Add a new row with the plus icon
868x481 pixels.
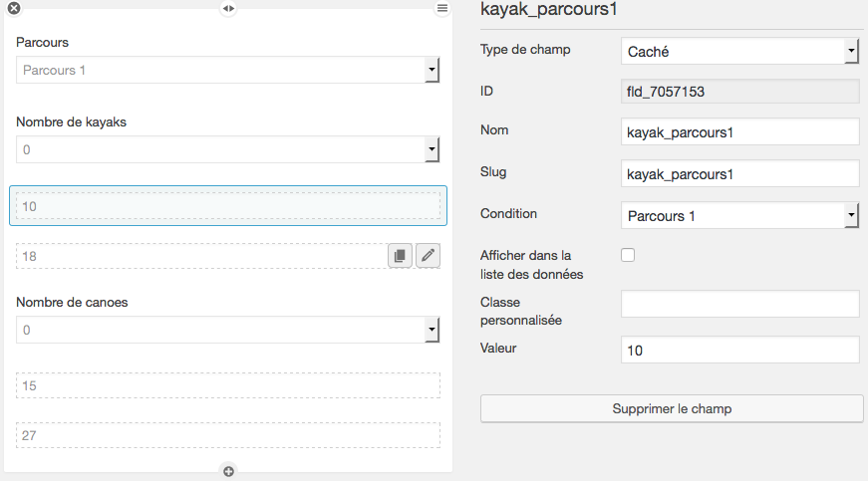pos(228,471)
